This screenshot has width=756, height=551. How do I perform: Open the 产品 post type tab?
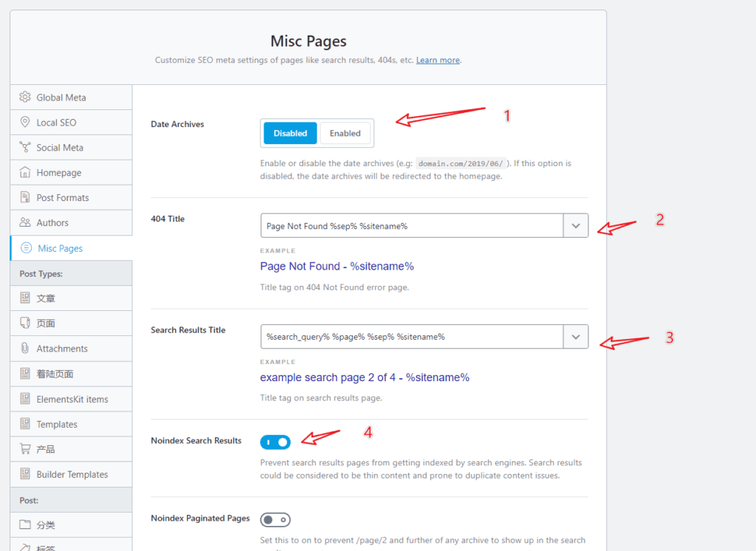72,449
